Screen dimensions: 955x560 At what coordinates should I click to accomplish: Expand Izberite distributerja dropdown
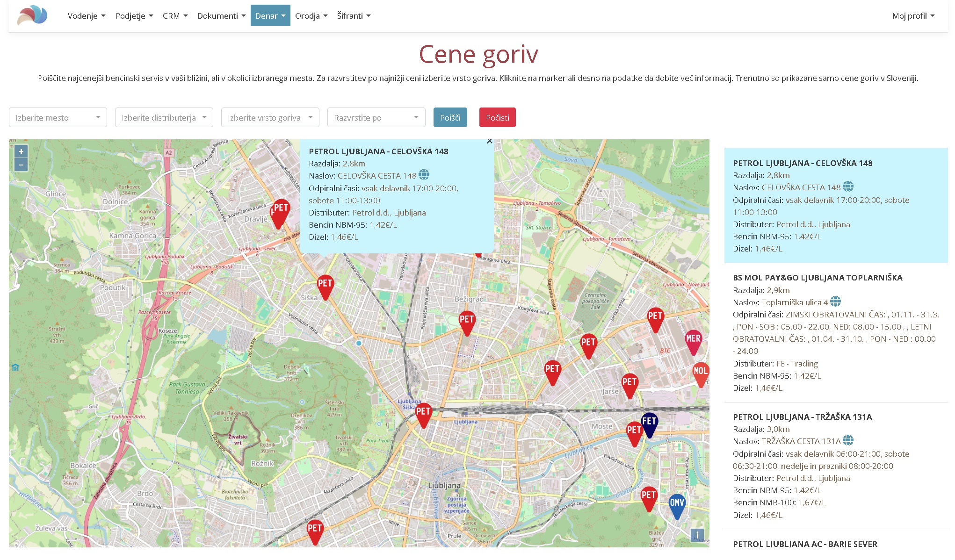[164, 117]
